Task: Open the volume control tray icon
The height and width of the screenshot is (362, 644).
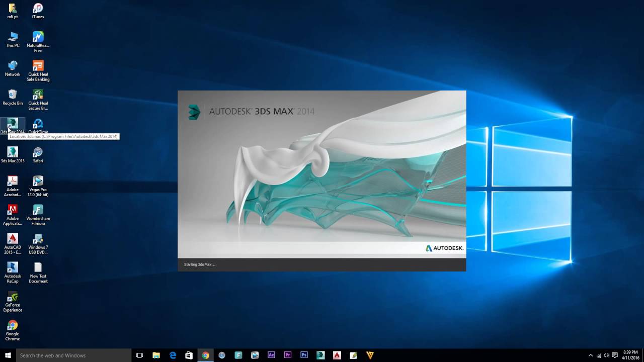Action: pyautogui.click(x=606, y=355)
